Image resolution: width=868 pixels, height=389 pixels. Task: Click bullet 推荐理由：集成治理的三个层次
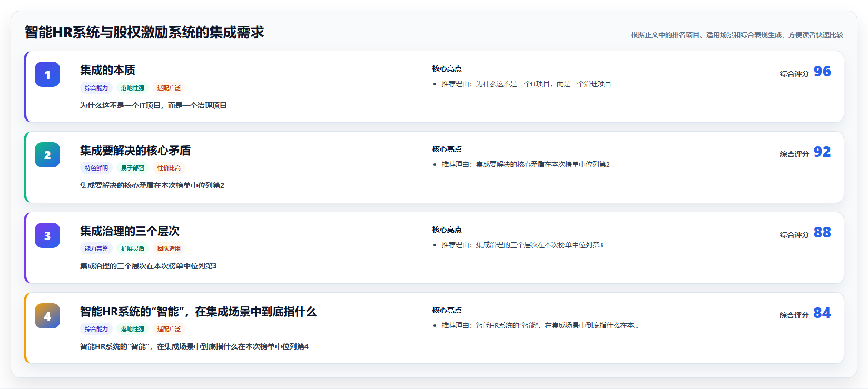[x=522, y=245]
